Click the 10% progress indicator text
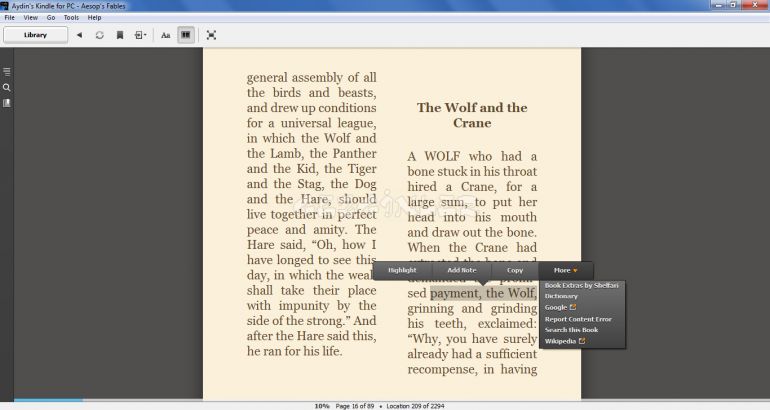This screenshot has height=410, width=770. tap(322, 406)
